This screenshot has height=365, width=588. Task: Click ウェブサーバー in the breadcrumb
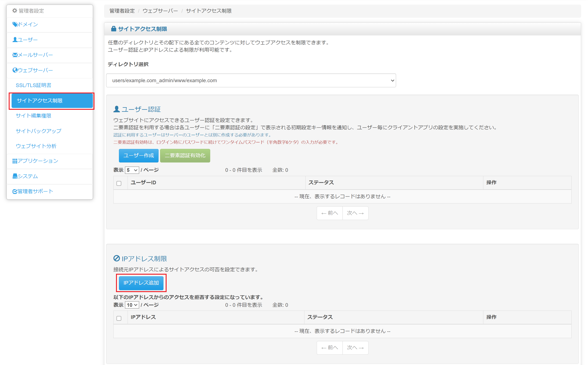pyautogui.click(x=160, y=11)
